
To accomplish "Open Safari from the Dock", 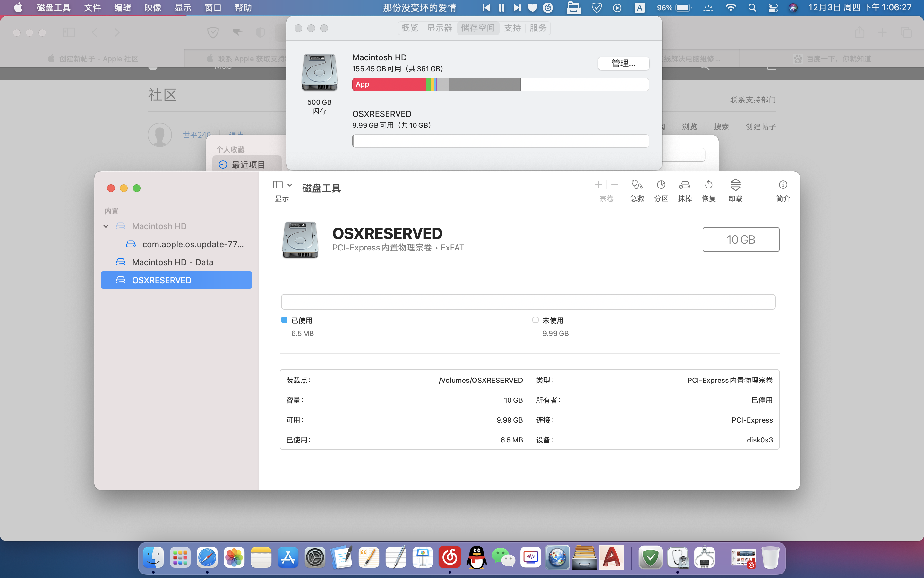I will point(207,557).
